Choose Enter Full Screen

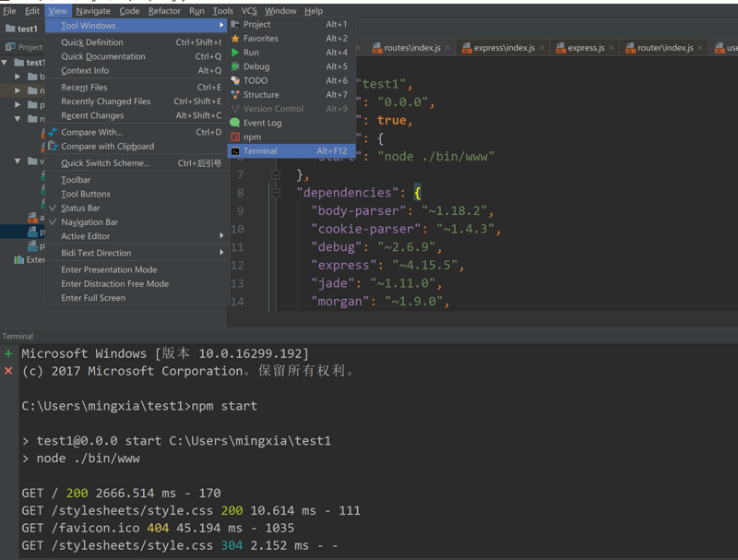click(x=137, y=298)
